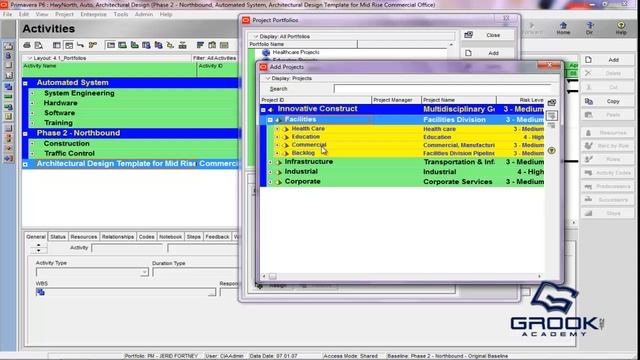Switch to the Notebook tab

point(170,237)
